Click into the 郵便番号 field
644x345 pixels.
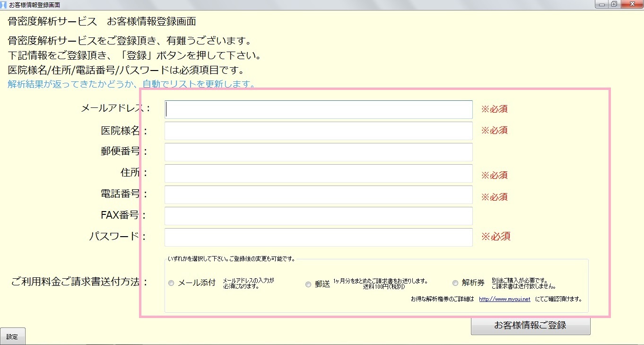[318, 152]
